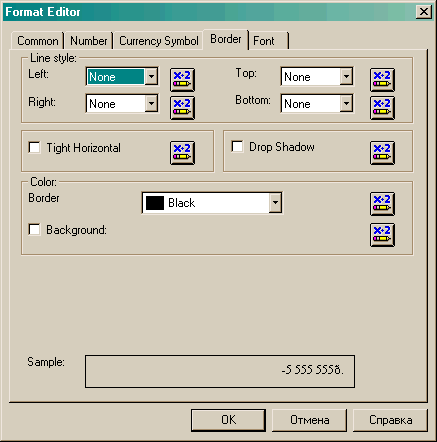Enable the Drop Shadow checkbox

point(237,147)
